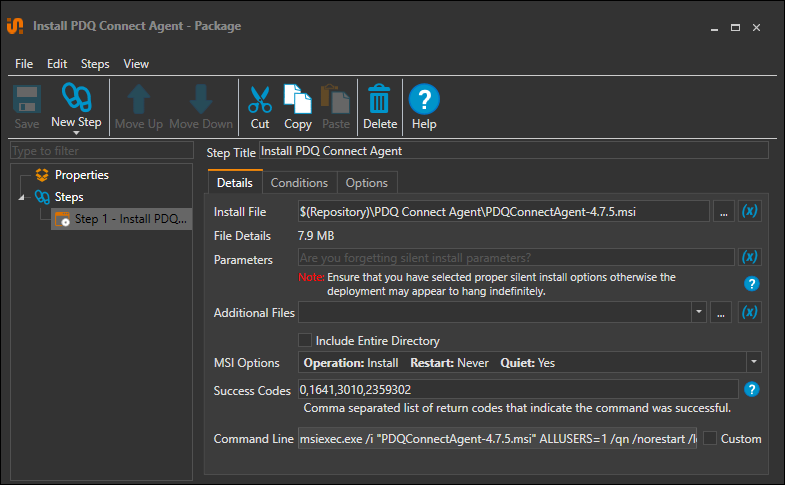Click the Cut scissors icon

(260, 100)
